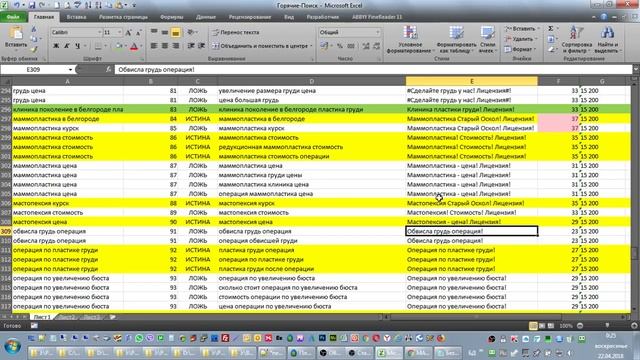Open Сортировка и фильтр dropdown
The width and height of the screenshot is (640, 360).
[576, 40]
